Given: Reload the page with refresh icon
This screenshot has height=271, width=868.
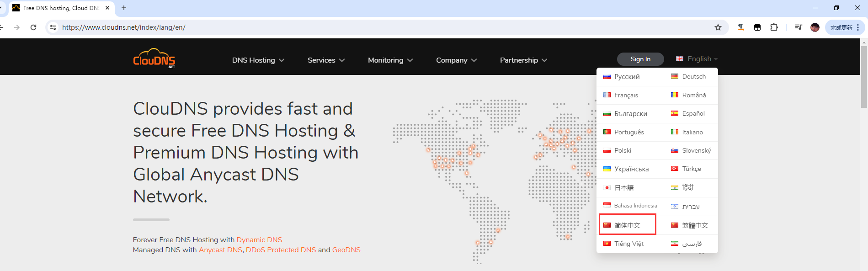Looking at the screenshot, I should click(33, 27).
